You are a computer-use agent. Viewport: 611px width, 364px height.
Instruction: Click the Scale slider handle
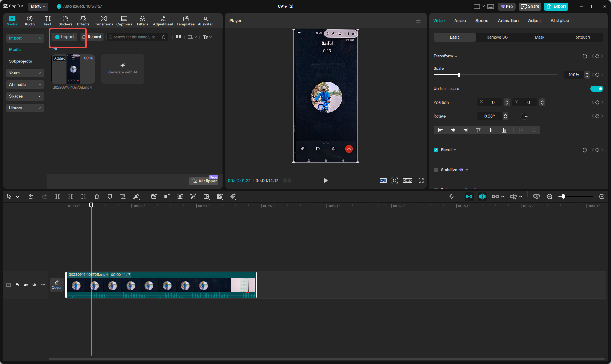[459, 75]
